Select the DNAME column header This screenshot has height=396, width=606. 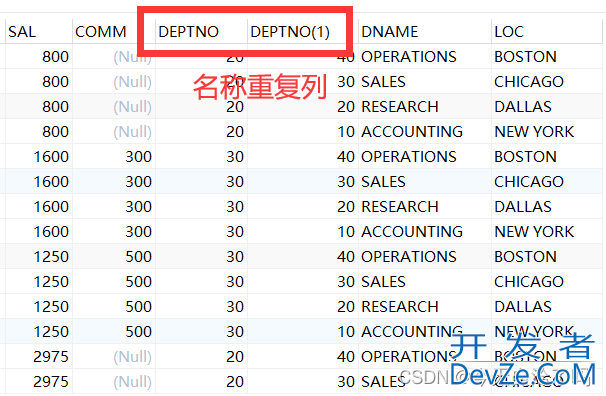[390, 32]
